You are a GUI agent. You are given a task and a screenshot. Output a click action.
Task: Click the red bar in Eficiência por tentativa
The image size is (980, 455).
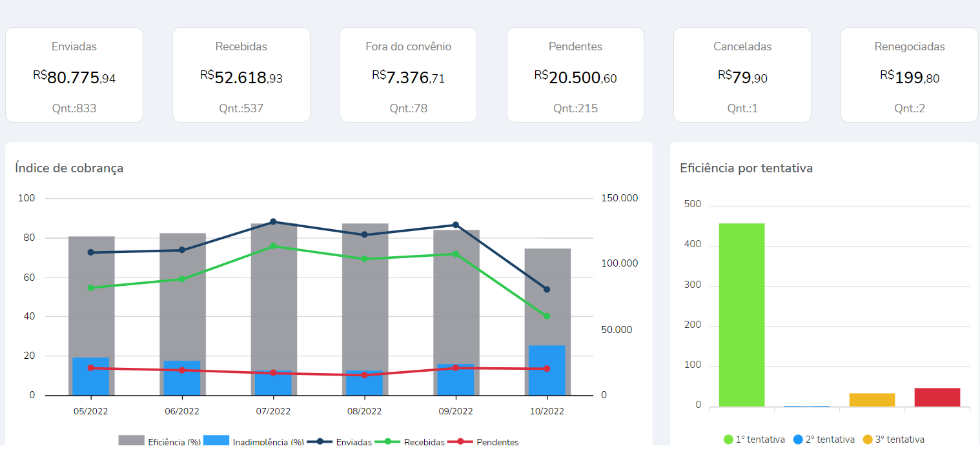937,397
